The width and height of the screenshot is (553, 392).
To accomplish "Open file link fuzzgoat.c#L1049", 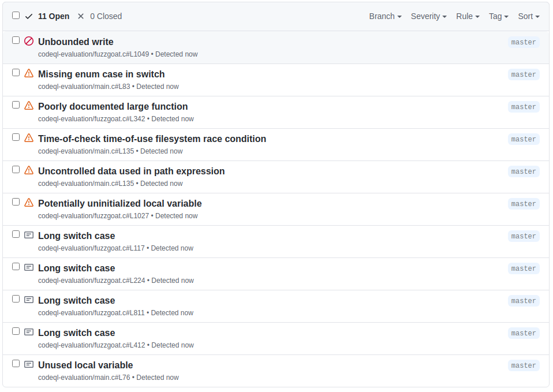I will tap(92, 54).
